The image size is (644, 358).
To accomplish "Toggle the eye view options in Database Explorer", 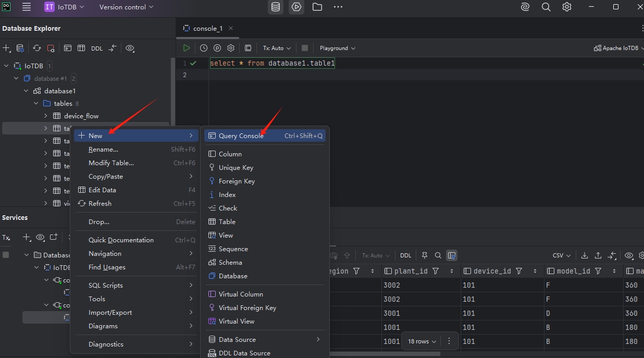I will [x=130, y=48].
